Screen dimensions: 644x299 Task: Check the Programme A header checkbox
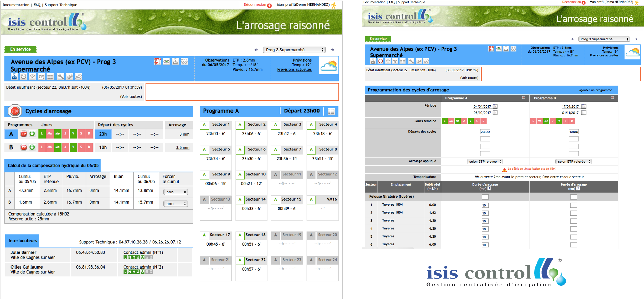[x=524, y=98]
